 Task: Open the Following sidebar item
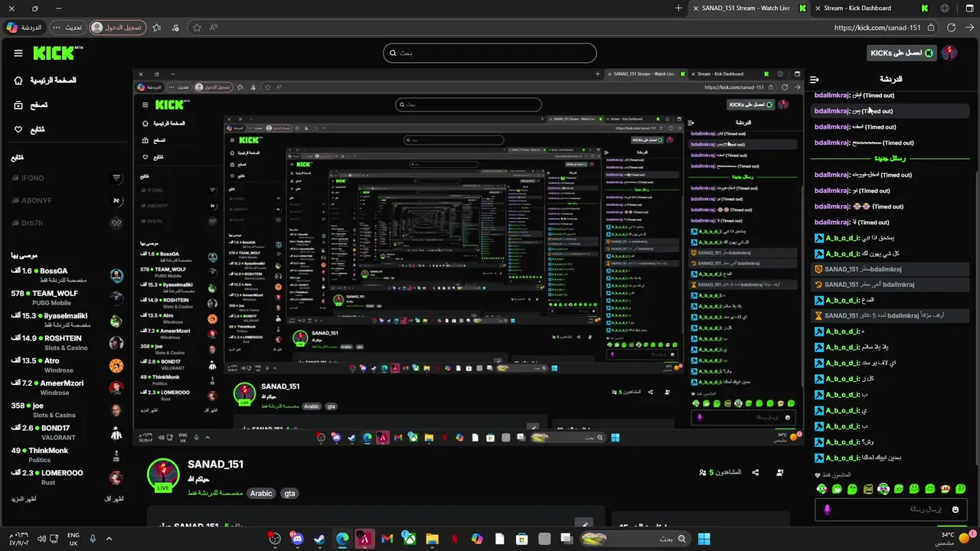30,129
